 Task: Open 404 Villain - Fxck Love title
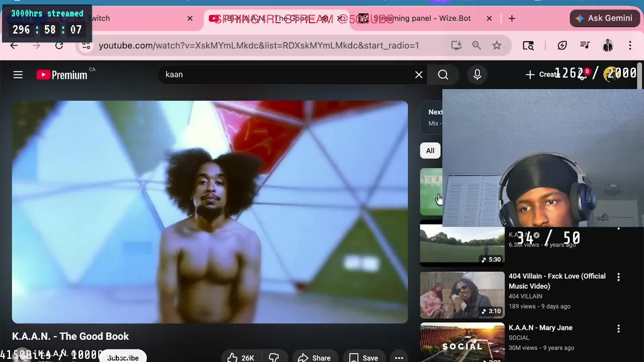tap(557, 281)
